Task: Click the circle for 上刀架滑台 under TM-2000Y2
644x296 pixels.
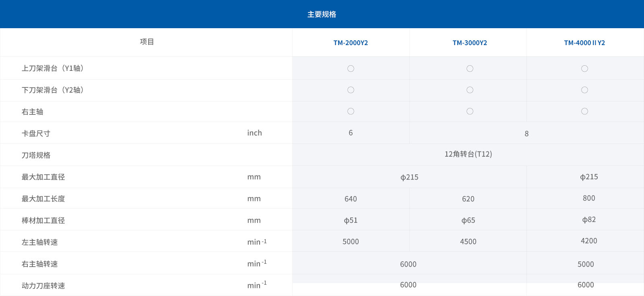Action: (351, 68)
